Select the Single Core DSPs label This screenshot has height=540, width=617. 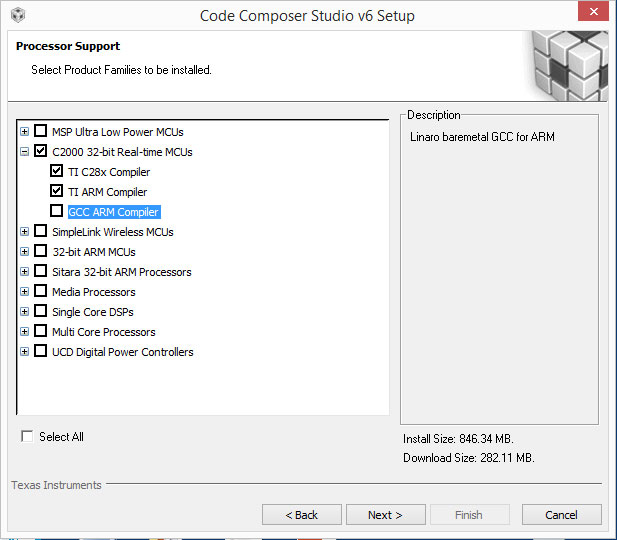click(93, 312)
